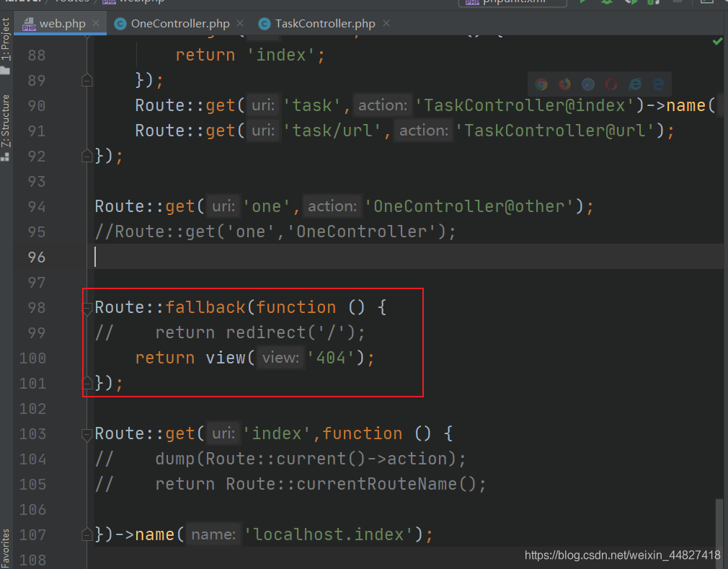Click the green inspection checkmark indicator
Screen dimensions: 728x569
click(717, 41)
